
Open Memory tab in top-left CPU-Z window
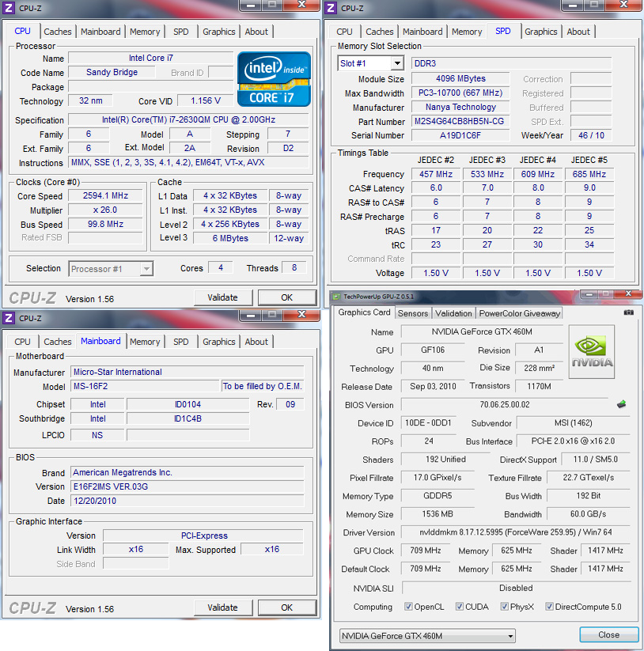tap(145, 32)
